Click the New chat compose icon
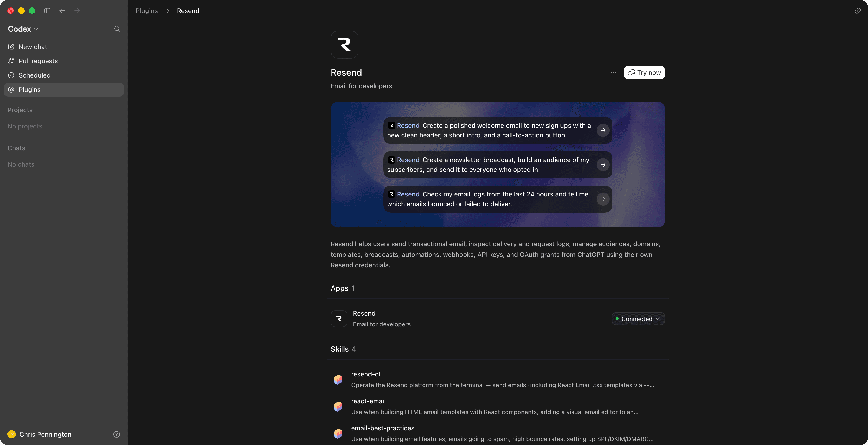Image resolution: width=868 pixels, height=445 pixels. point(11,46)
